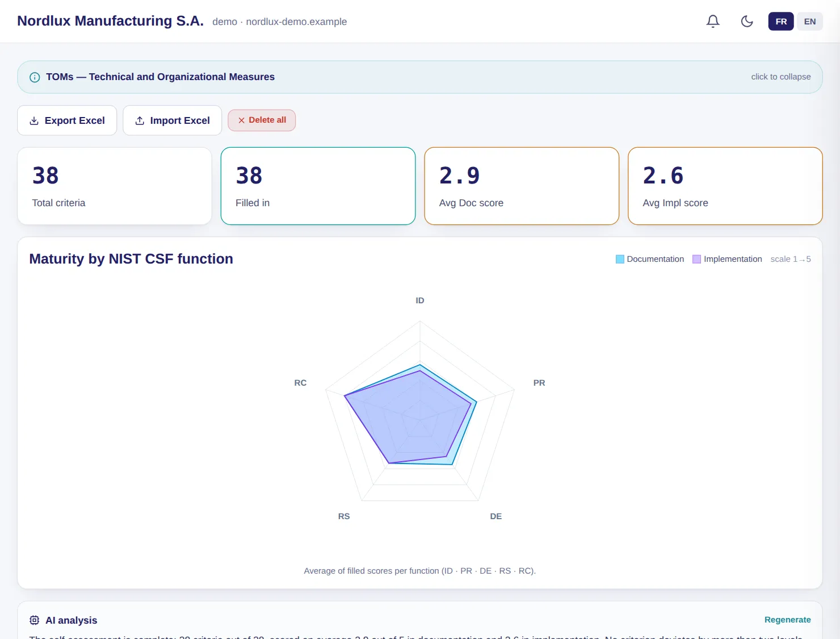The image size is (840, 639).
Task: Click the DE axis label on the radar chart
Action: coord(496,516)
